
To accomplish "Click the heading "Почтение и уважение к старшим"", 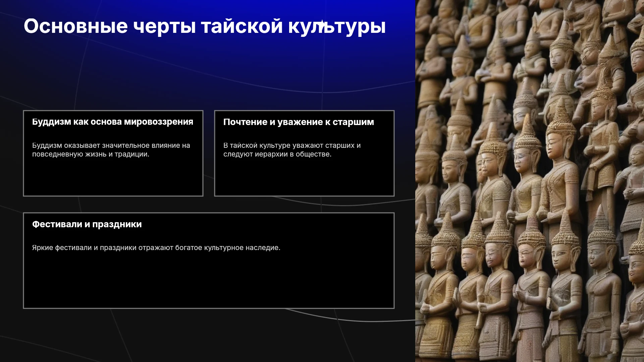I will tap(299, 122).
